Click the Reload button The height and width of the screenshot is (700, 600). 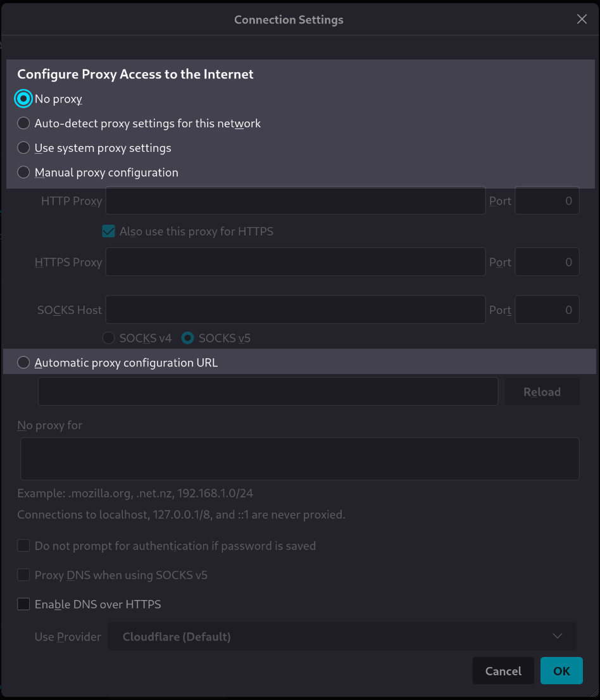pyautogui.click(x=542, y=391)
